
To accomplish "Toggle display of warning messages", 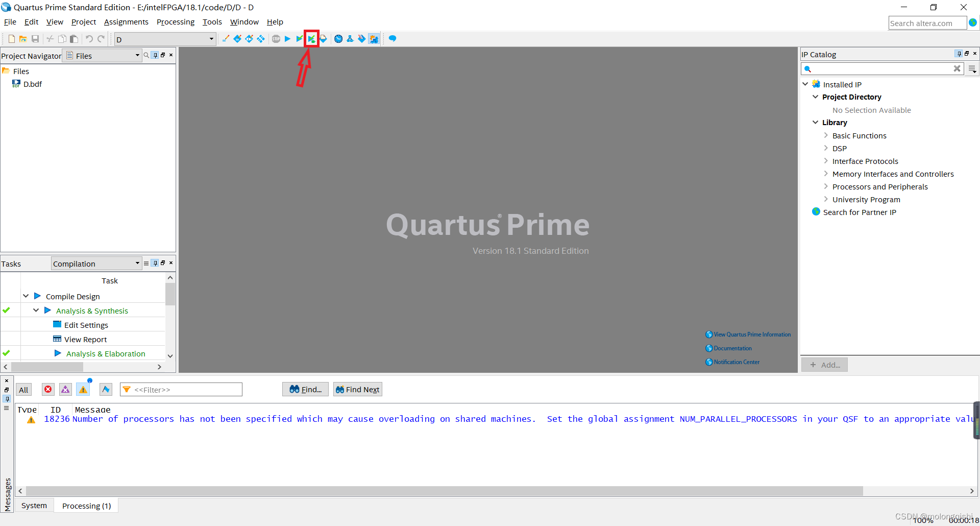I will (x=83, y=389).
